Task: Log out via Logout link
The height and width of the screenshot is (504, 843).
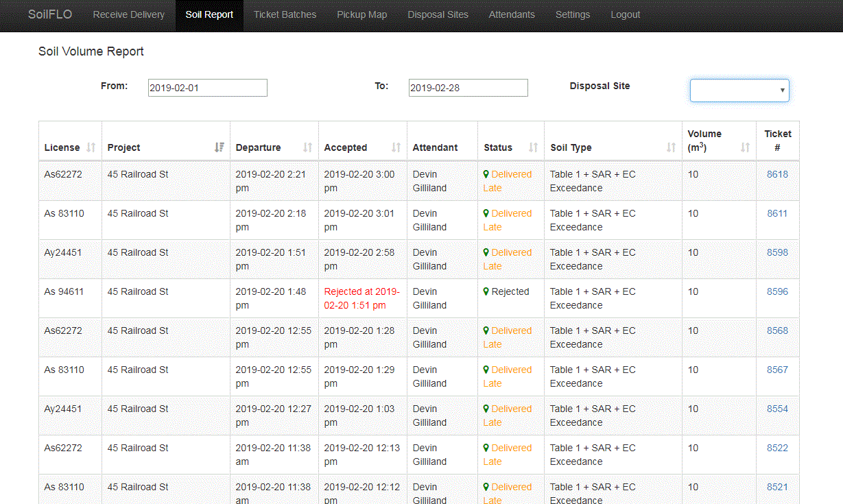Action: 626,14
